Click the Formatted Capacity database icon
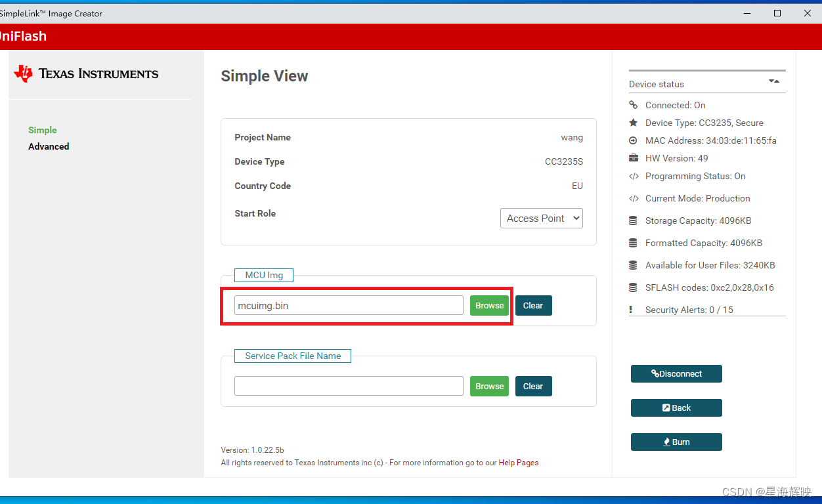 point(633,243)
